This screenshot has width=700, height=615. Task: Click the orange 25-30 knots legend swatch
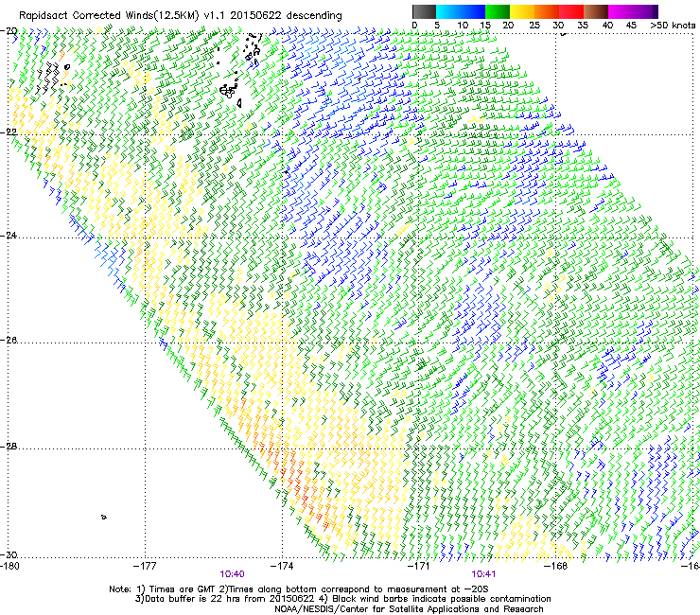[547, 11]
